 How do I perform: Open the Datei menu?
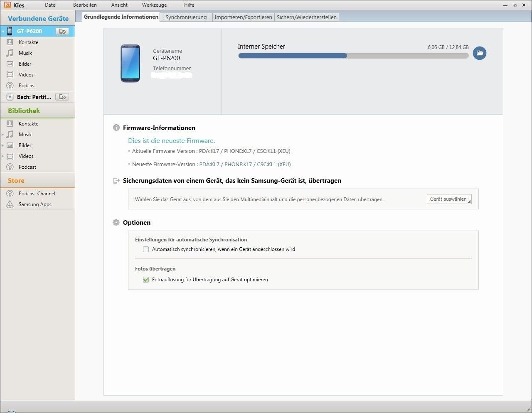click(x=51, y=5)
